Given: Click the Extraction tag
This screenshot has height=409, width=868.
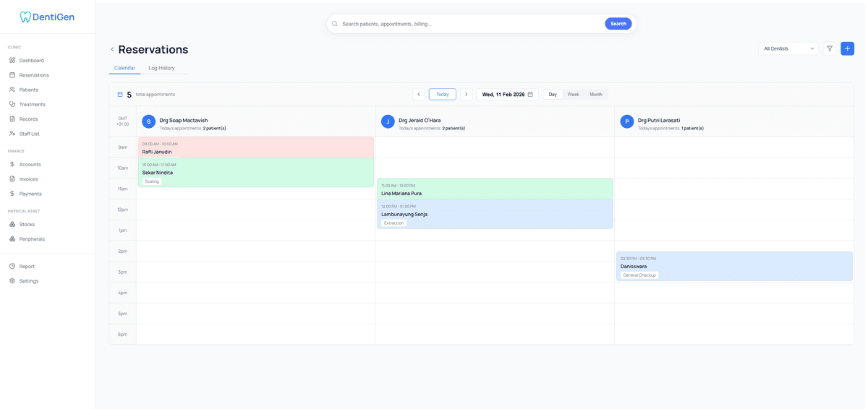Looking at the screenshot, I should [x=394, y=223].
